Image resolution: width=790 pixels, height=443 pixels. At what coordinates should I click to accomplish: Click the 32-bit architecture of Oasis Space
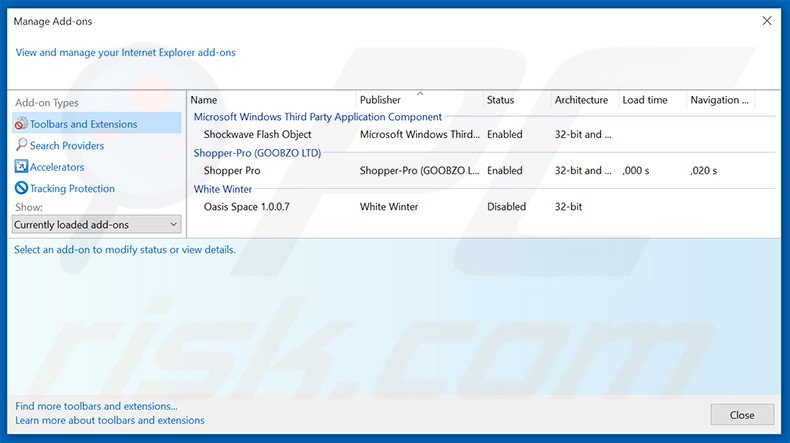pyautogui.click(x=568, y=207)
